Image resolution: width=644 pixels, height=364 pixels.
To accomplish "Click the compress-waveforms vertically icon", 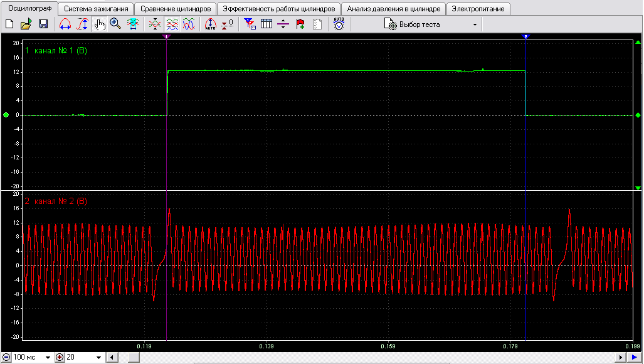I will (155, 24).
